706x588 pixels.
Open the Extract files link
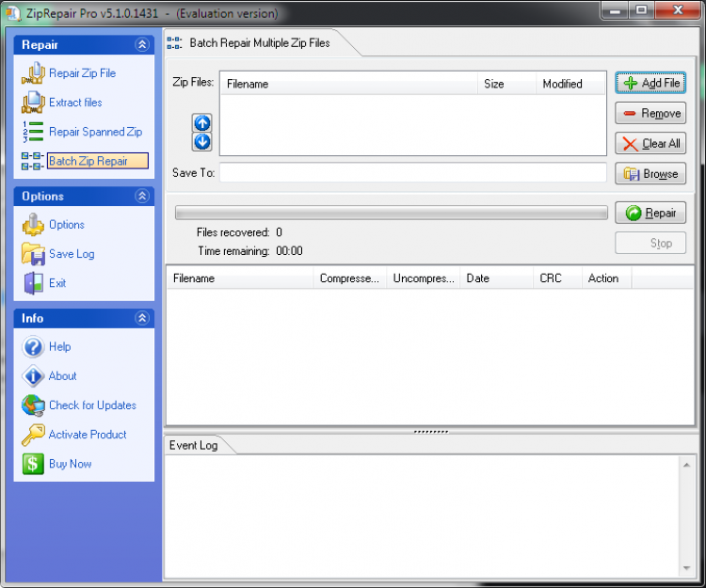click(75, 103)
